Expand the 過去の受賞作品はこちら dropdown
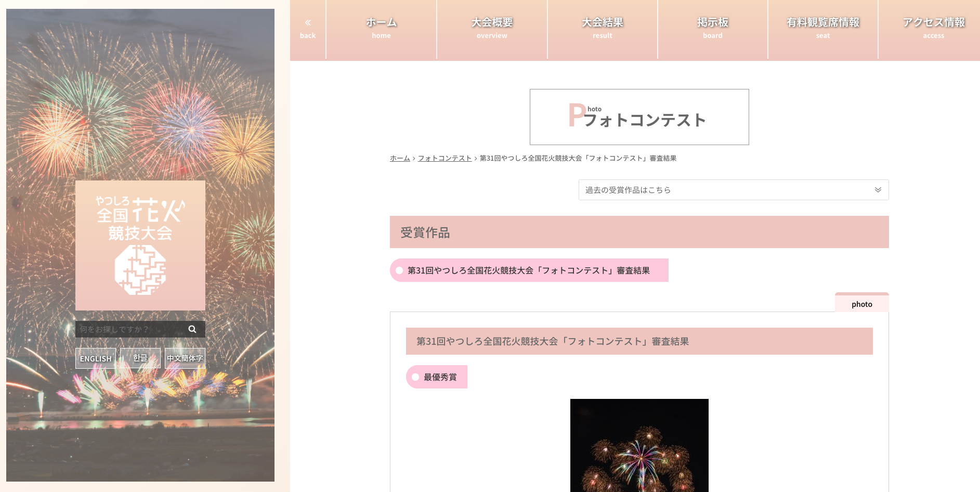Screen dimensions: 980x492 coord(733,190)
